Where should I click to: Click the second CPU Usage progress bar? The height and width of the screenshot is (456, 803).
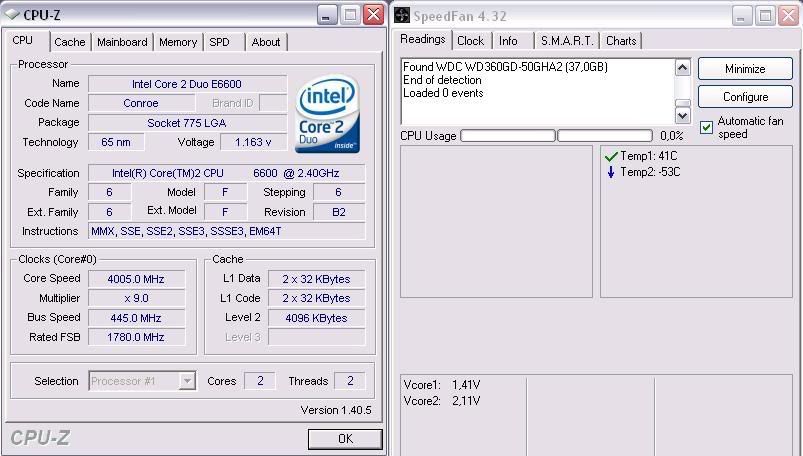pos(605,136)
